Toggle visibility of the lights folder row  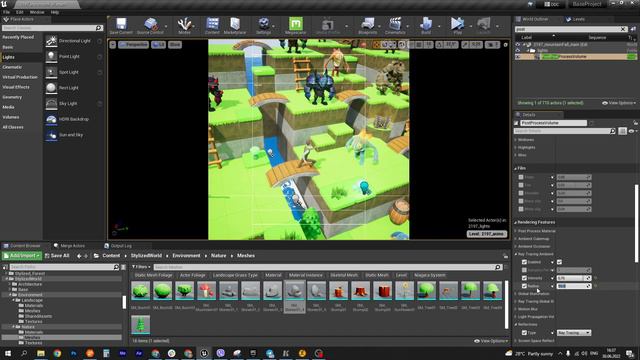tap(518, 51)
